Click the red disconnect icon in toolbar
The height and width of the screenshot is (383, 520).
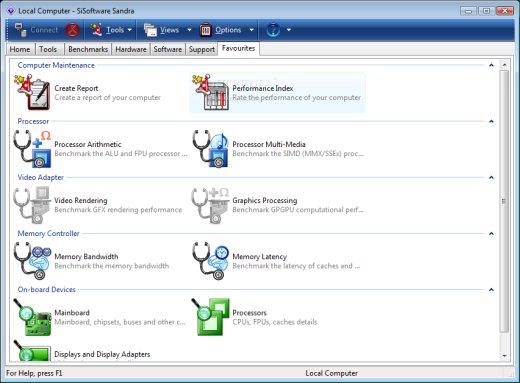pos(72,30)
